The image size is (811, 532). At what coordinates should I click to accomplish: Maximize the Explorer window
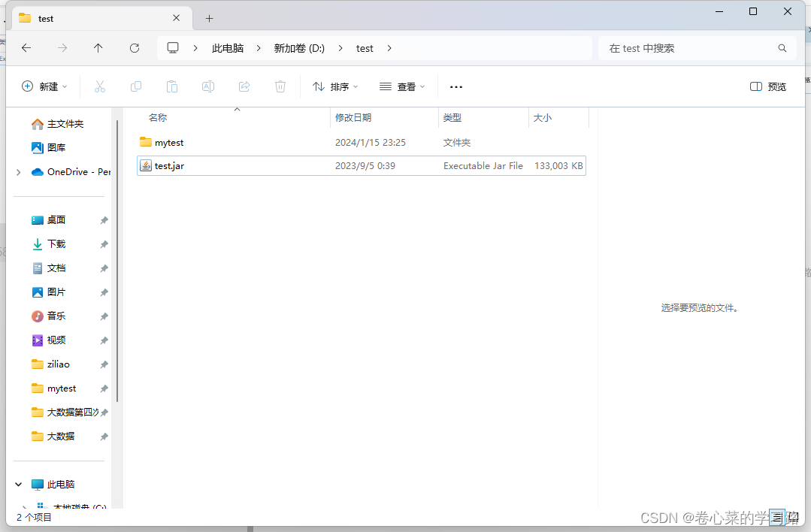pos(753,11)
